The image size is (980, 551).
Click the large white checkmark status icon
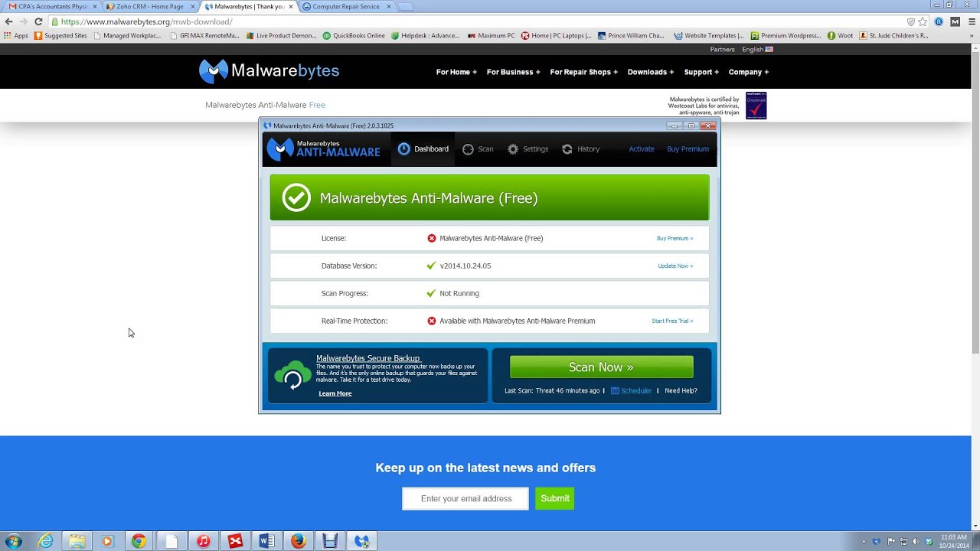point(296,197)
